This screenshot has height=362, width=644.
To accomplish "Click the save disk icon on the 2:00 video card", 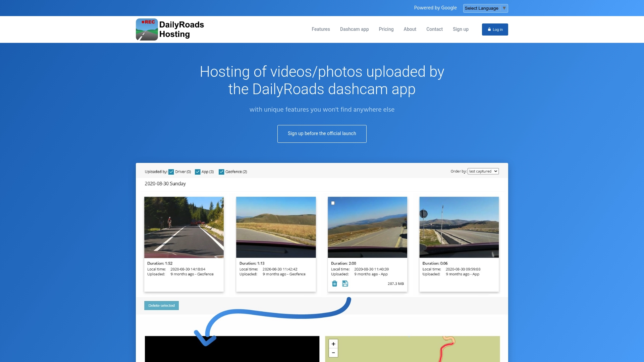I will click(x=345, y=284).
